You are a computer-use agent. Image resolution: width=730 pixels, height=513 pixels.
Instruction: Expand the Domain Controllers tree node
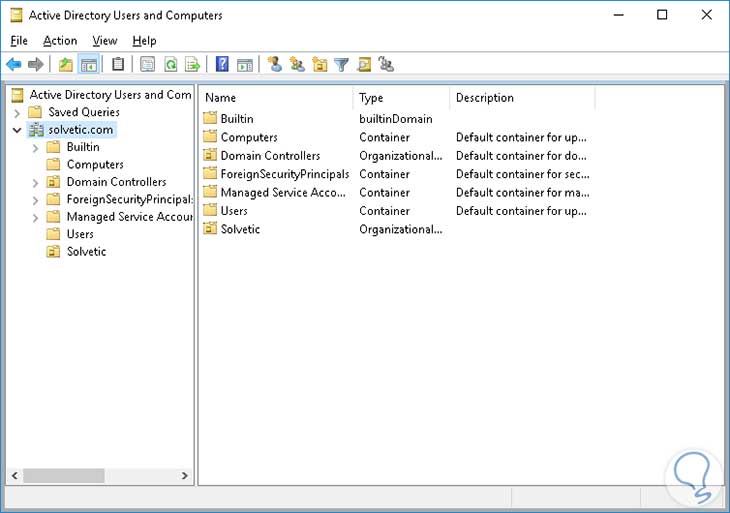(x=36, y=182)
